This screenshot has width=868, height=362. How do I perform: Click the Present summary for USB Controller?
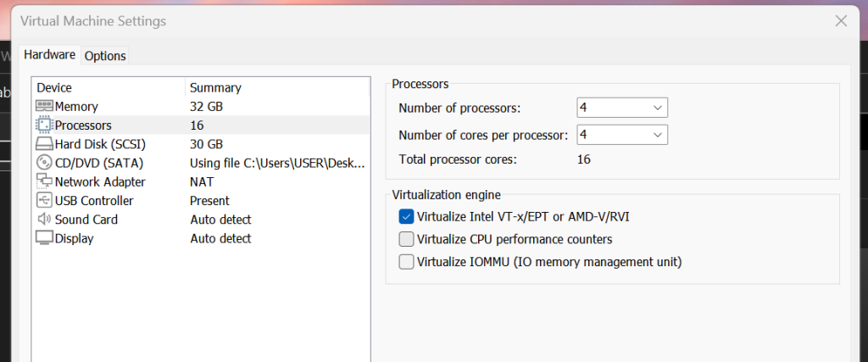(x=210, y=201)
